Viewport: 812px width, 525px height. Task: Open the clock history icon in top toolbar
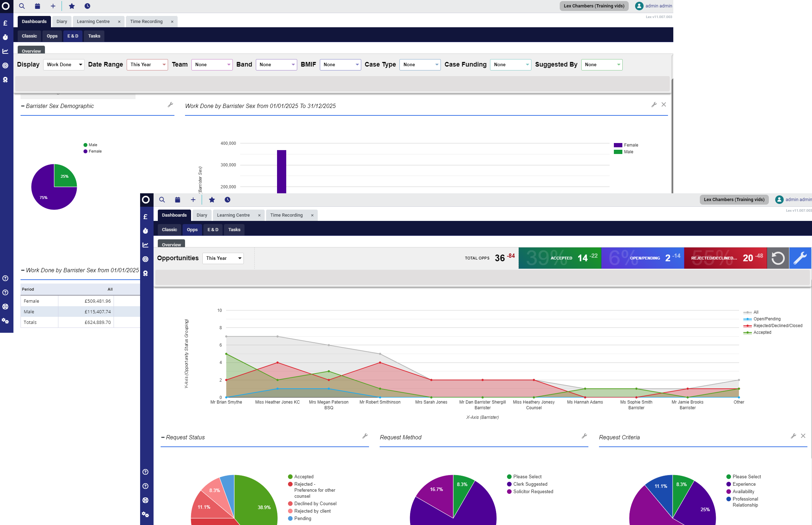[87, 6]
